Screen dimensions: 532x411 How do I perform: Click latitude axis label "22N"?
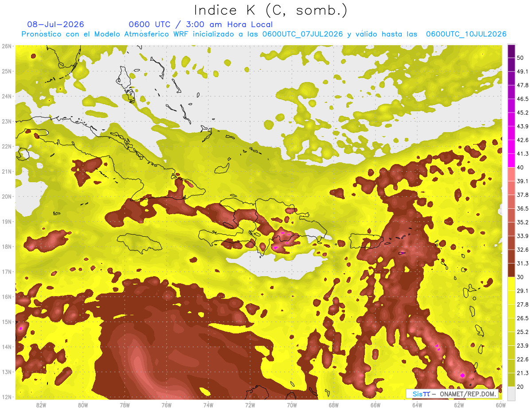6,146
